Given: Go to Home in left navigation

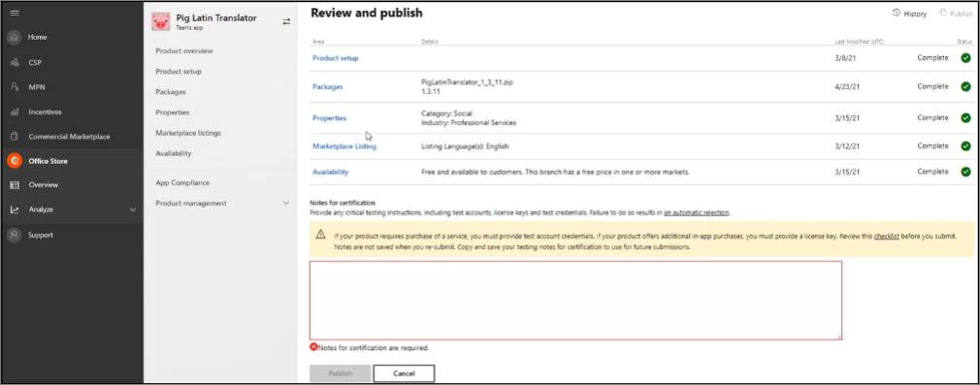Looking at the screenshot, I should [38, 38].
